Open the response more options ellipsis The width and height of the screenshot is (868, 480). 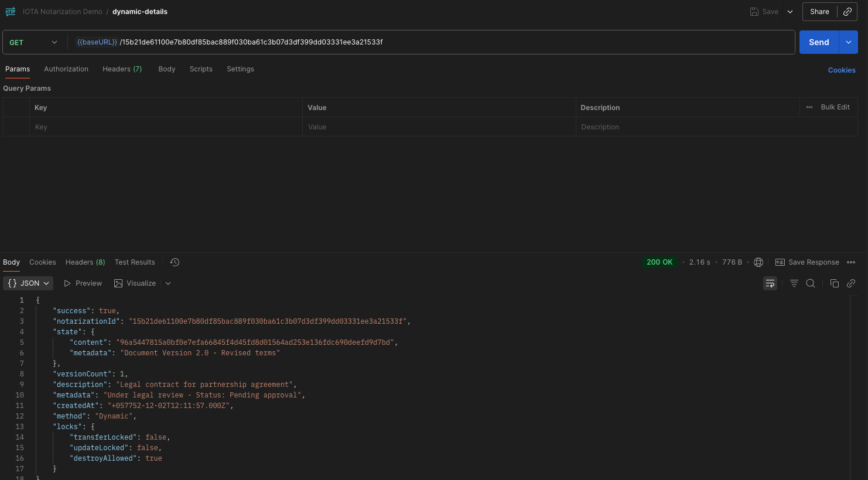[851, 262]
